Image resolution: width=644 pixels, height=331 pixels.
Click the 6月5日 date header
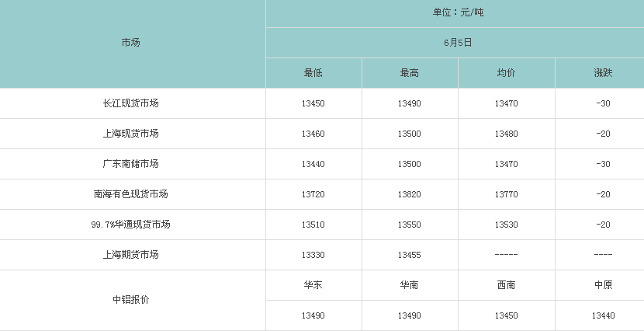click(458, 43)
